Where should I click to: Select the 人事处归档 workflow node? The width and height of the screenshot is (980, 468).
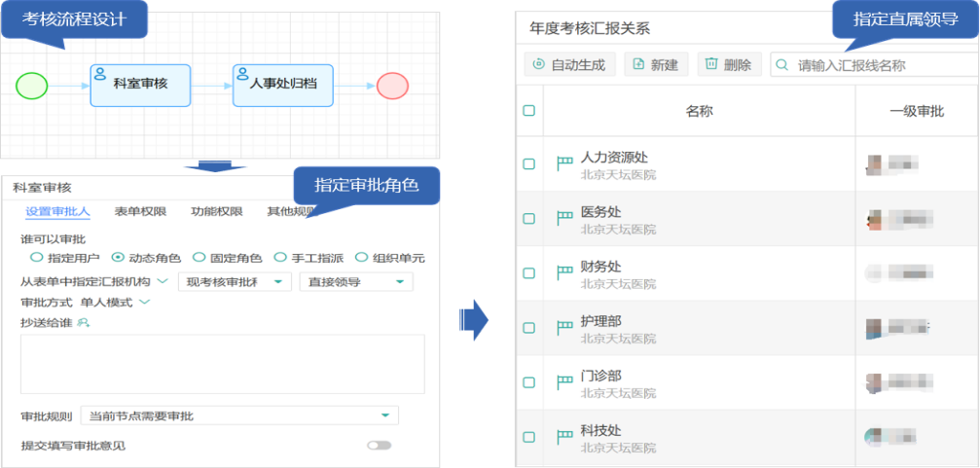(282, 85)
